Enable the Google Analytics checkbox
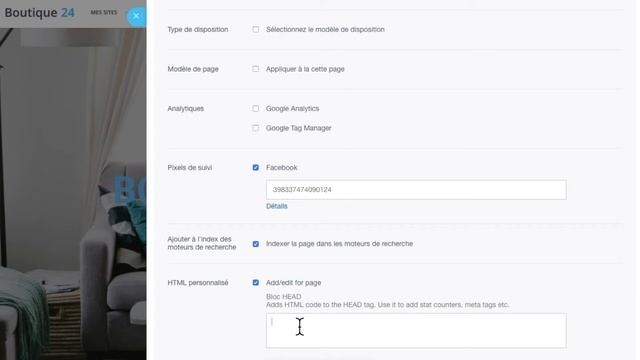The image size is (640, 360). (256, 109)
